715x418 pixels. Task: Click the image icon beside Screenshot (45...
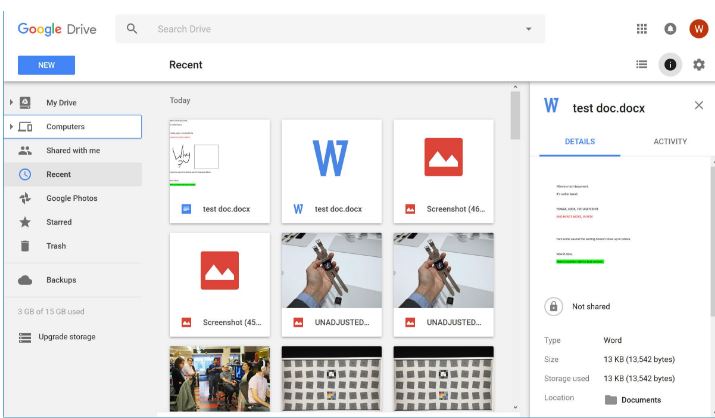(x=186, y=322)
